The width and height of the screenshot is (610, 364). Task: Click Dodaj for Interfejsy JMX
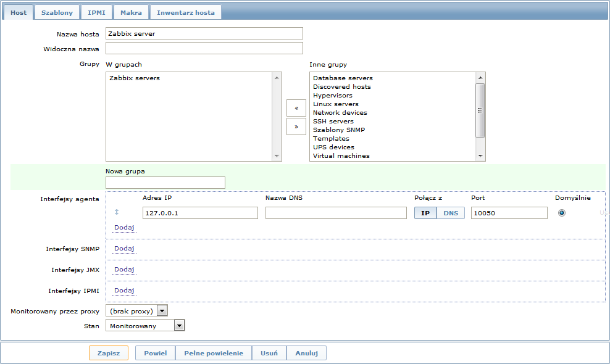point(124,270)
